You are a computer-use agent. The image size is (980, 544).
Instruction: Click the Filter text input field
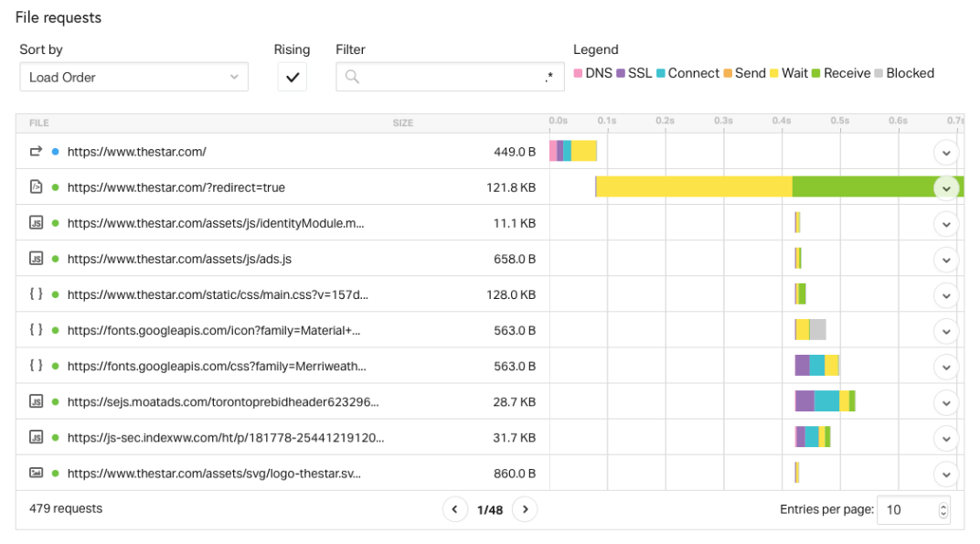click(x=448, y=78)
